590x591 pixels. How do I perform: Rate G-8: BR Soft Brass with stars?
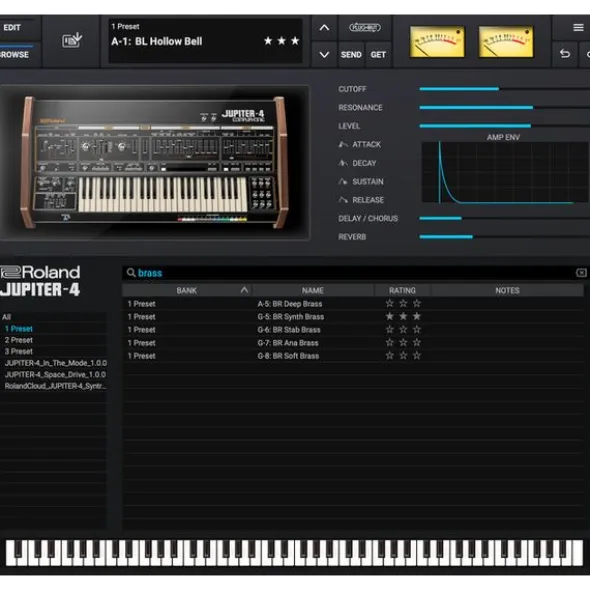pyautogui.click(x=403, y=355)
